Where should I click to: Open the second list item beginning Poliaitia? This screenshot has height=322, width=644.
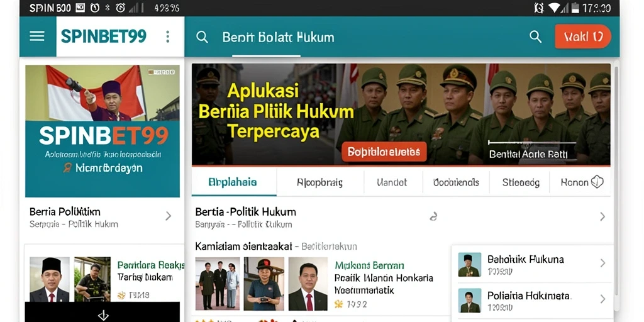(533, 301)
